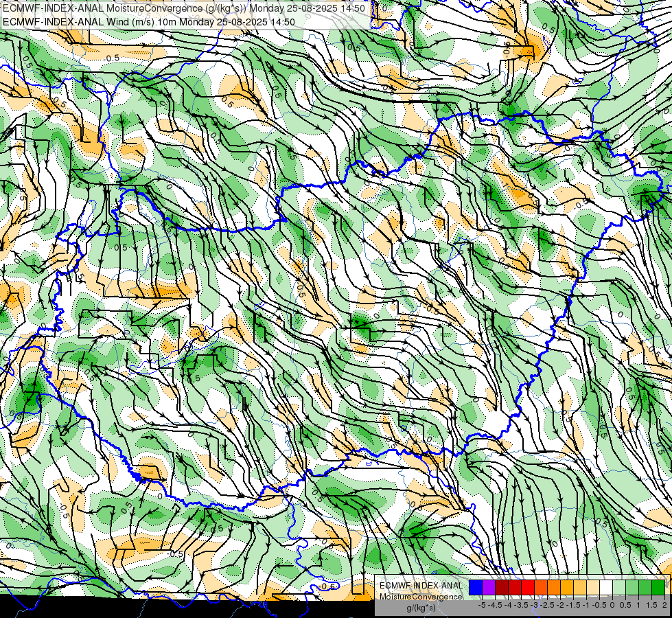The width and height of the screenshot is (672, 618).
Task: Click the pale peach swatch between -1 and -0.5
Action: click(x=593, y=587)
